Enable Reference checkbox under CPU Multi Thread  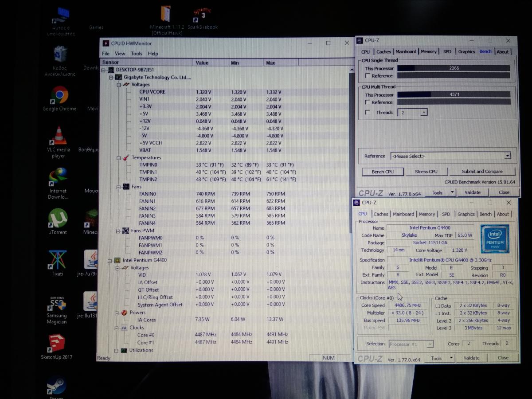[x=368, y=102]
